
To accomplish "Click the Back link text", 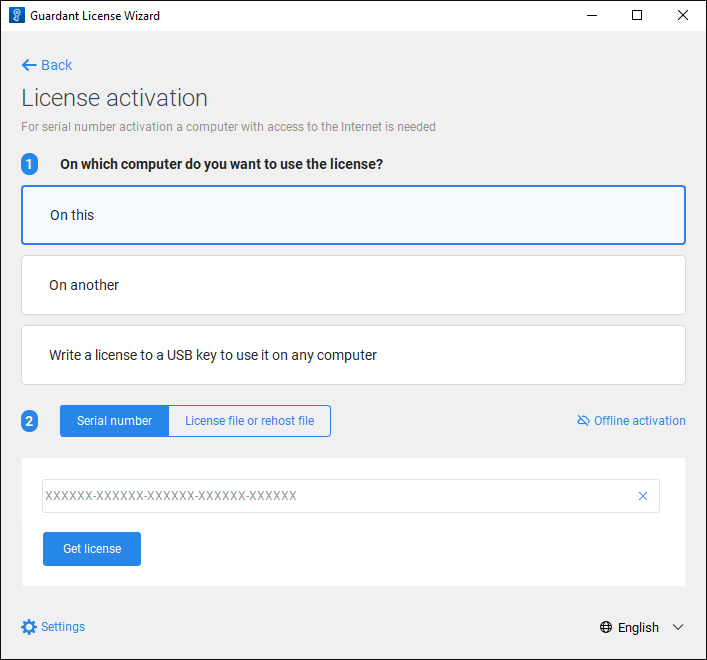I will (x=57, y=65).
